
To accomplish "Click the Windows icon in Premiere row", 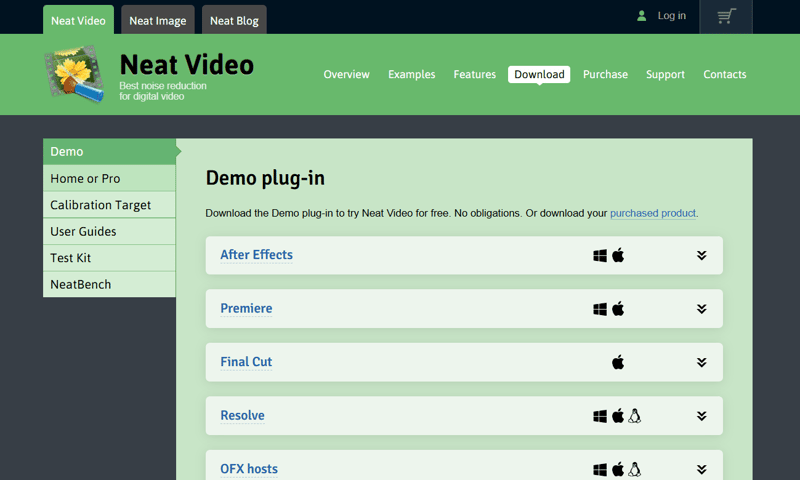I will (600, 309).
